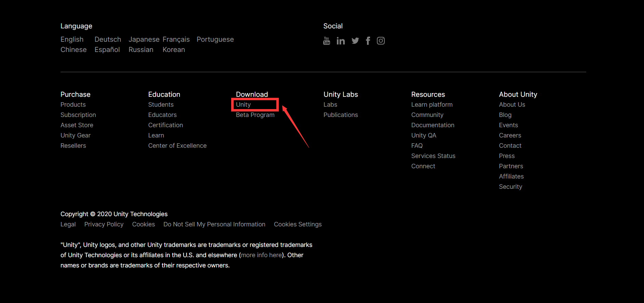
Task: Open Products under Purchase
Action: [x=73, y=105]
